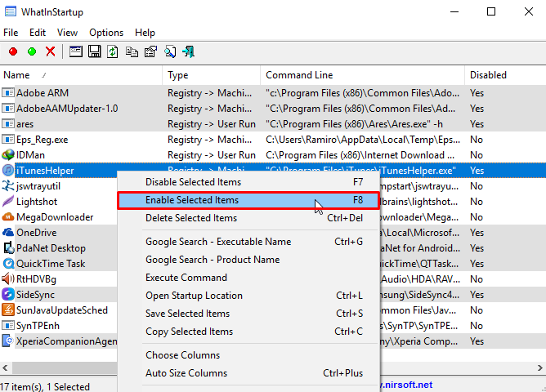This screenshot has width=546, height=392.
Task: Choose Enable Selected Items in context menu
Action: [248, 200]
